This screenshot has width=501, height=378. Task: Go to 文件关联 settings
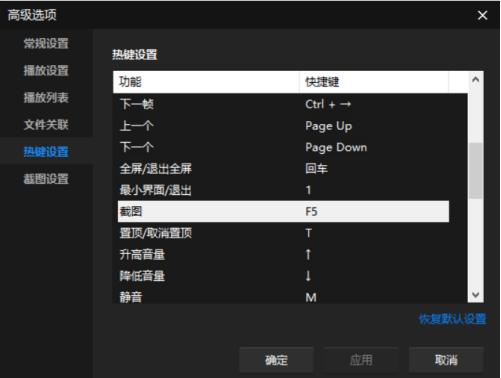(46, 125)
